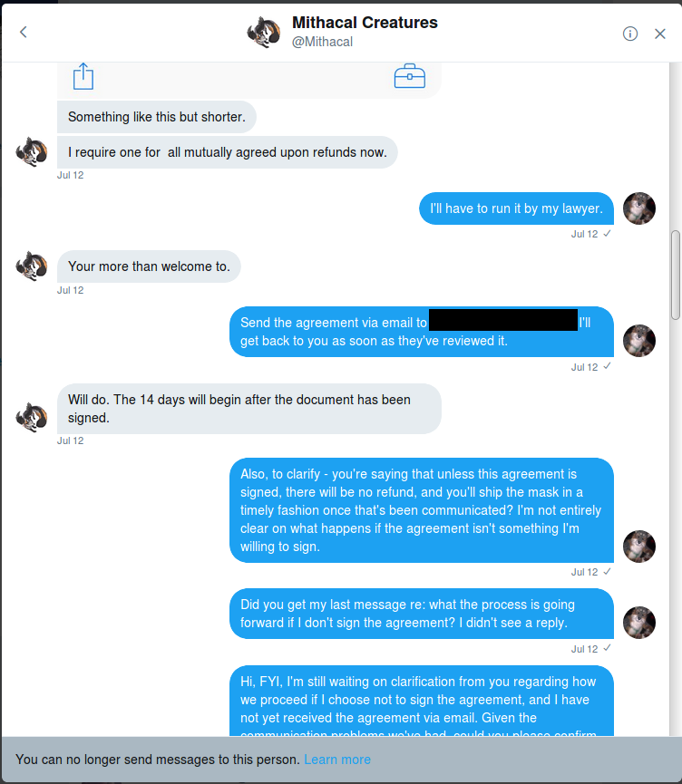Click sender avatar beside lawyer message
The height and width of the screenshot is (784, 682).
[639, 208]
